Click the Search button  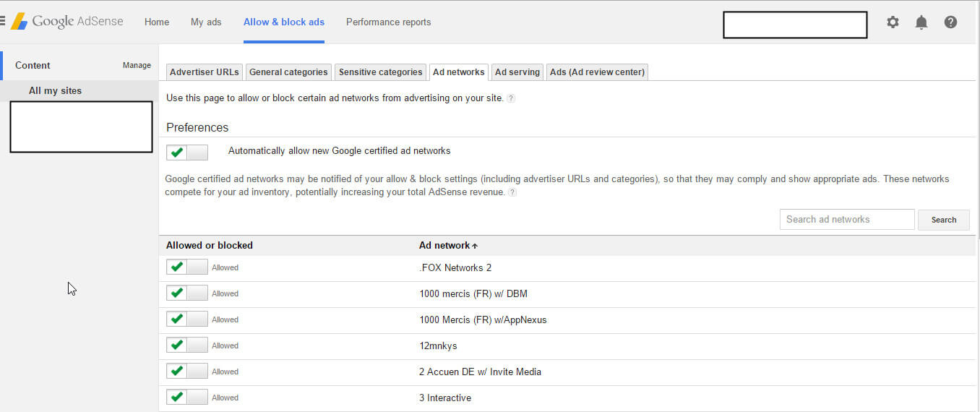pos(944,220)
